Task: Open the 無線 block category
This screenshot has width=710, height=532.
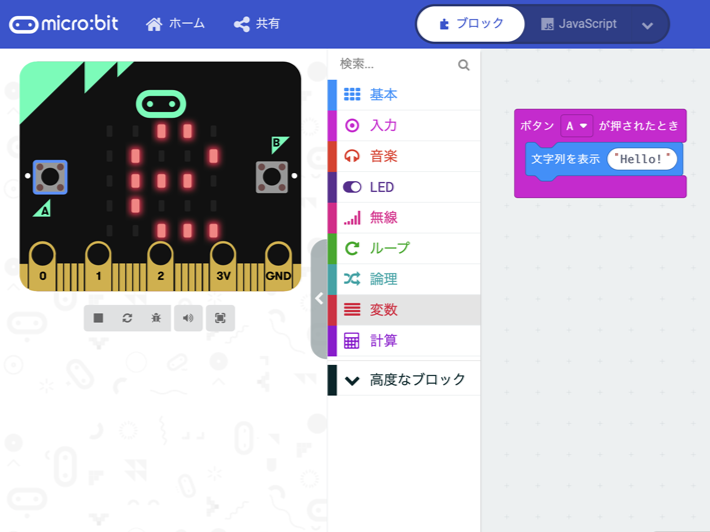Action: tap(404, 218)
